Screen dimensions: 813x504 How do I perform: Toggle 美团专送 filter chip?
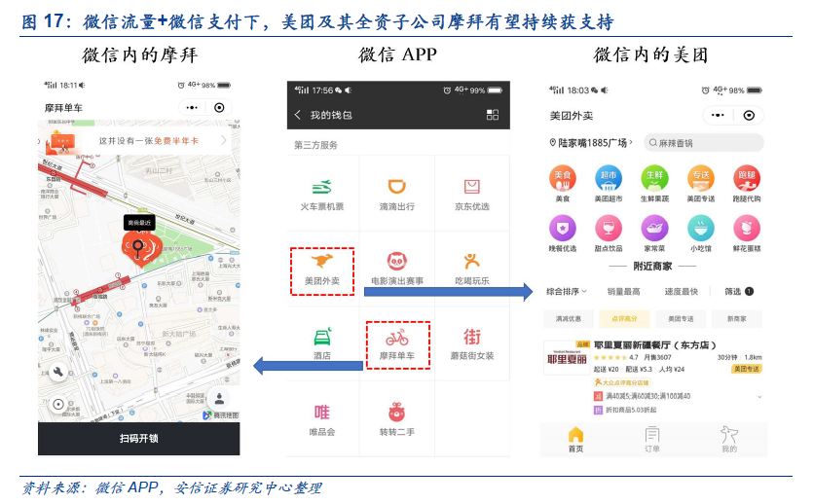pos(681,318)
